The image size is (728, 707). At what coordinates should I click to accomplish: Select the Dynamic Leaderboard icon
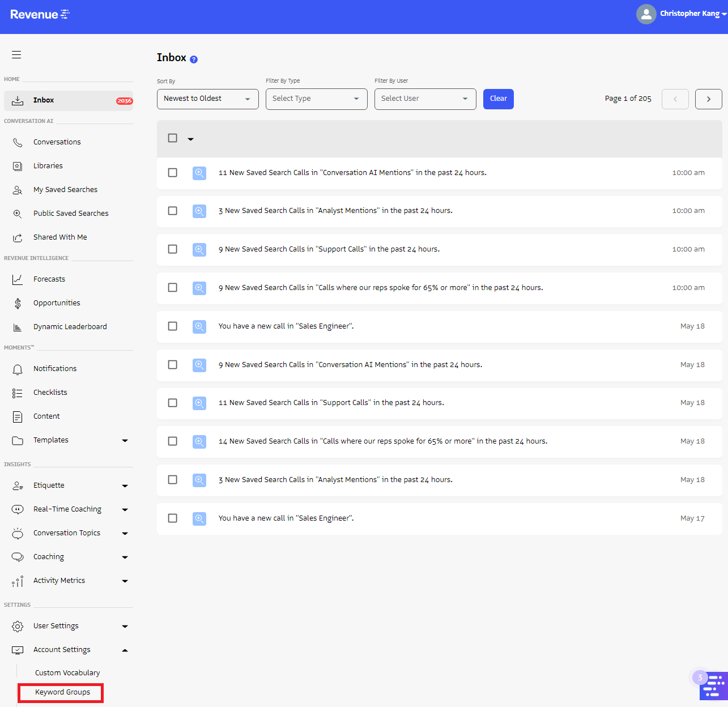17,326
